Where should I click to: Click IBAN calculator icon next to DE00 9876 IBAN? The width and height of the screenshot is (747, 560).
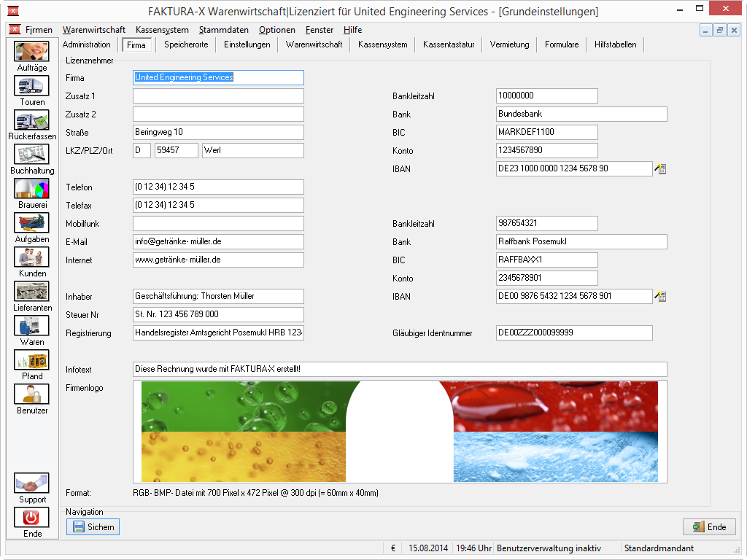(x=660, y=296)
